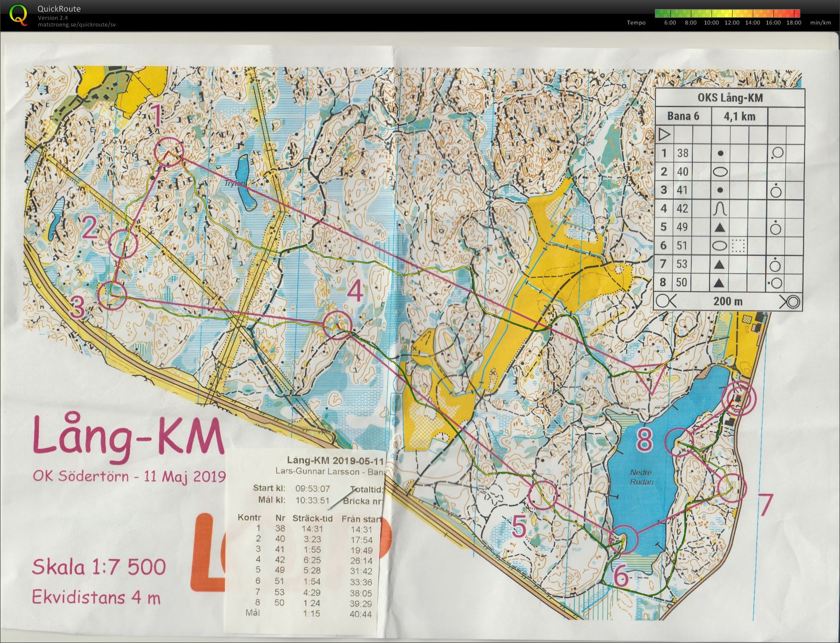
Task: Click control circle 5 on the map
Action: point(543,494)
